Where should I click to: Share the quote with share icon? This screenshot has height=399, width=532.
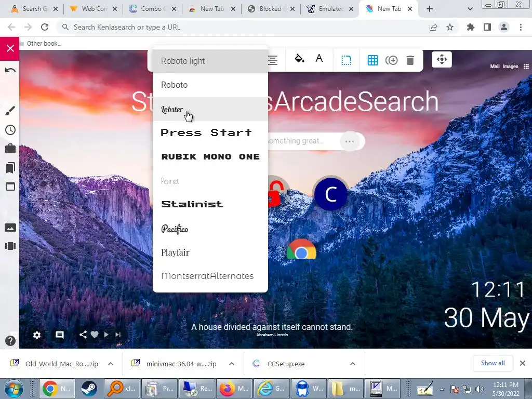pos(83,335)
